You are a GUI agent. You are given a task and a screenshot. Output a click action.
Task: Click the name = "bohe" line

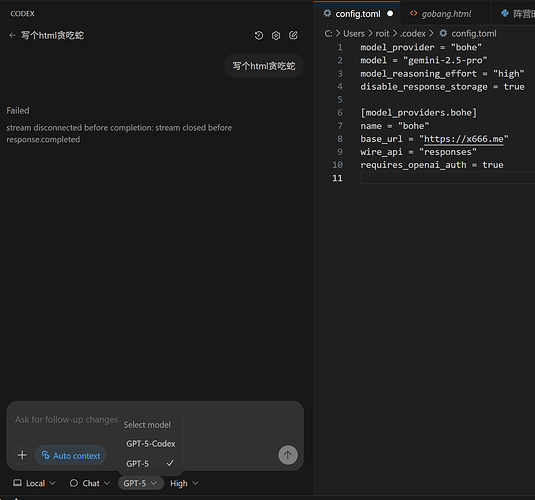395,126
